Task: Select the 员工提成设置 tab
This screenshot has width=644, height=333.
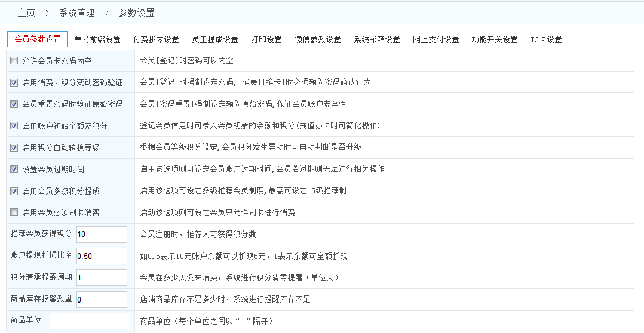Action: 214,39
